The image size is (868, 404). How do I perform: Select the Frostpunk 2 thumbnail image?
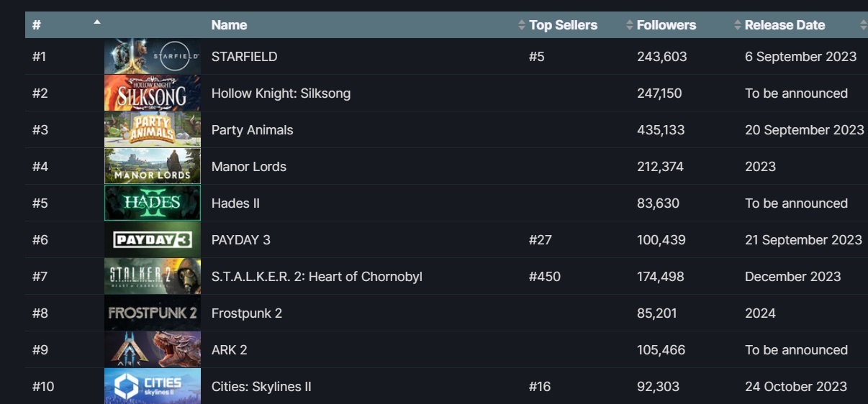pyautogui.click(x=152, y=313)
